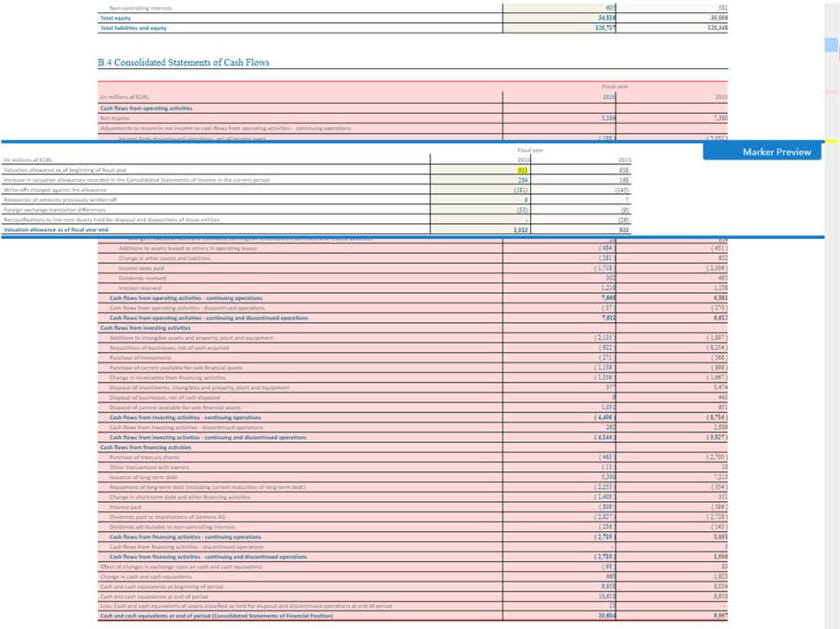Select the 'Acquisitions of businesses, net of cash acquired' row
This screenshot has height=629, width=840.
(413, 348)
